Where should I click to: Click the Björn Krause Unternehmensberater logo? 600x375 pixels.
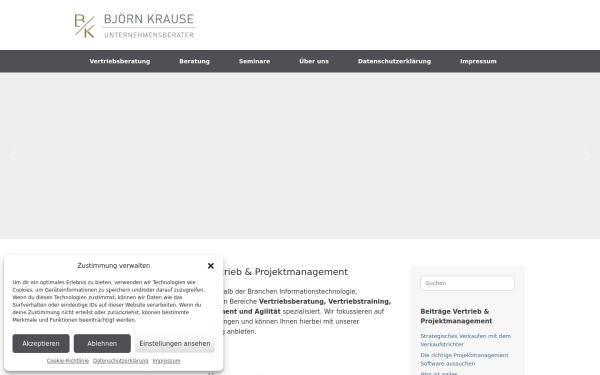pos(135,26)
